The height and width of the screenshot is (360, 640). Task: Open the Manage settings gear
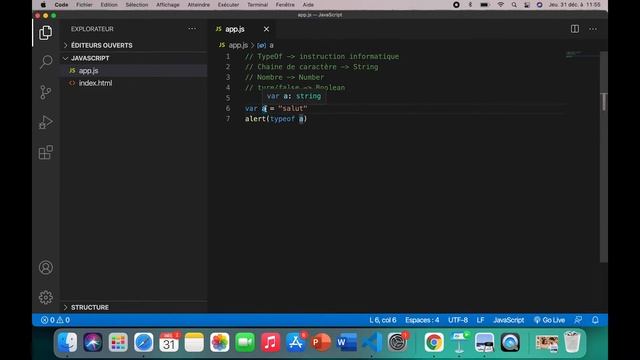pyautogui.click(x=46, y=297)
